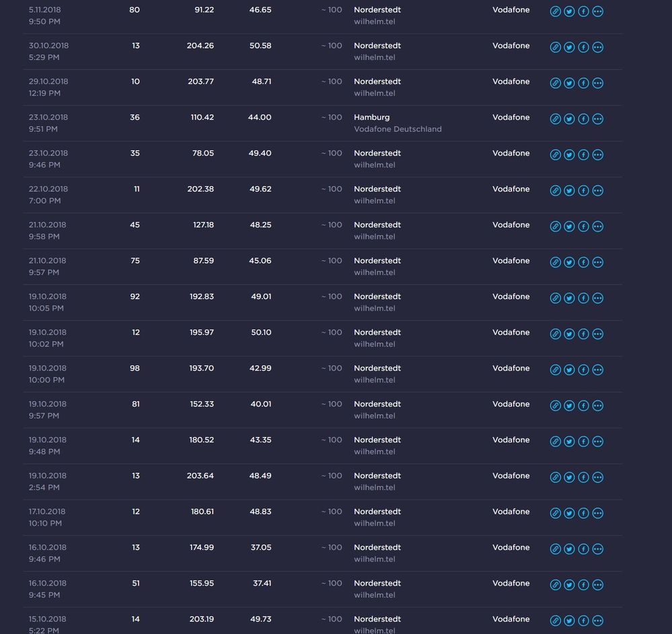Share 21.10.2018 9:58 PM result on Facebook

pos(584,227)
